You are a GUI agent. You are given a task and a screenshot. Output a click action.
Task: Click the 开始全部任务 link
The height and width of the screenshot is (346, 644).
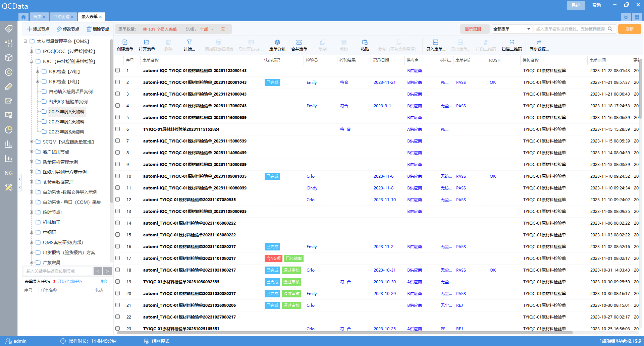point(70,282)
